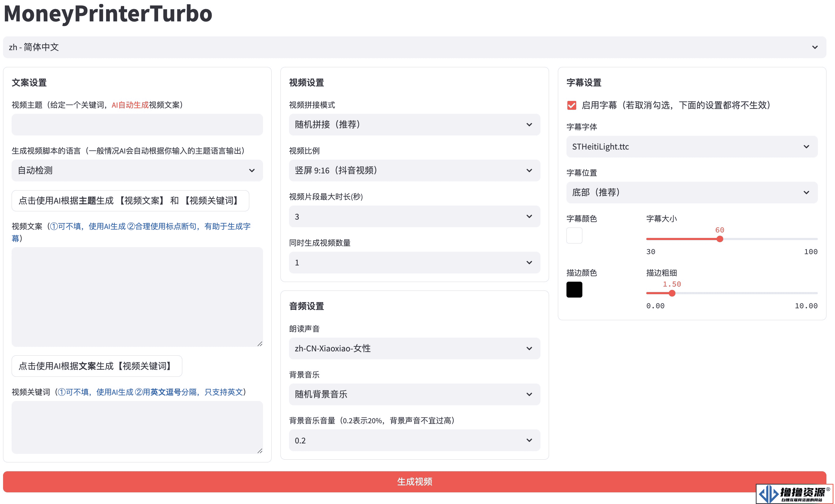
Task: Open the STHeitiLight.ttc font dropdown
Action: coord(692,147)
